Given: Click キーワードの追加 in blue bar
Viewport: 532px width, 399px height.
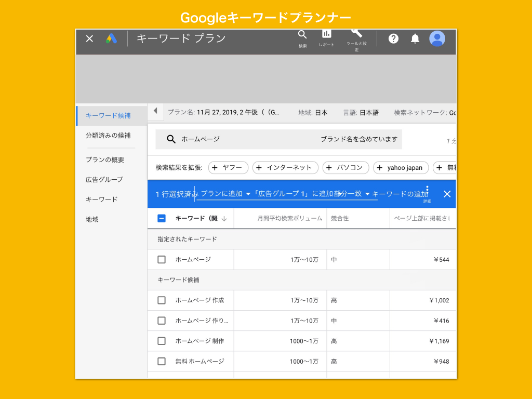Looking at the screenshot, I should 400,194.
